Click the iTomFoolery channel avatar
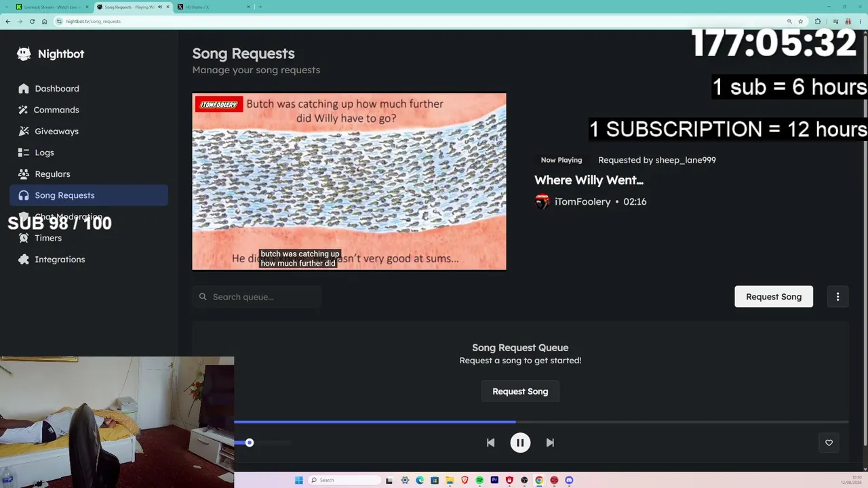Image resolution: width=868 pixels, height=488 pixels. pyautogui.click(x=542, y=202)
